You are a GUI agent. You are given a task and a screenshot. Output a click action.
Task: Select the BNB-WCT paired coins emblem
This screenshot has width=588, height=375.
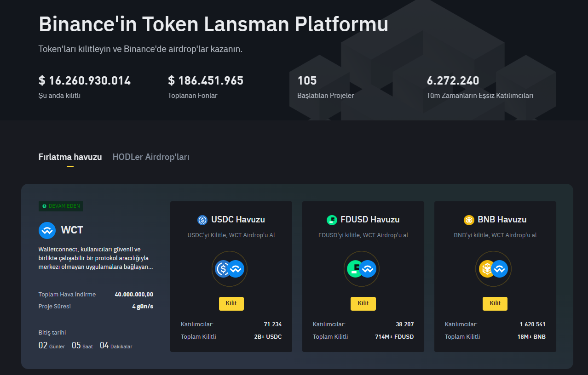pyautogui.click(x=493, y=269)
